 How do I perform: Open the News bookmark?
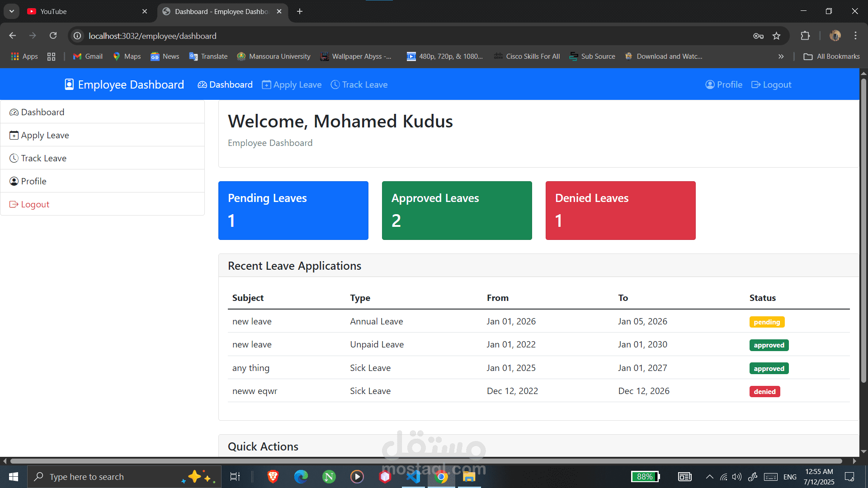[x=165, y=56]
